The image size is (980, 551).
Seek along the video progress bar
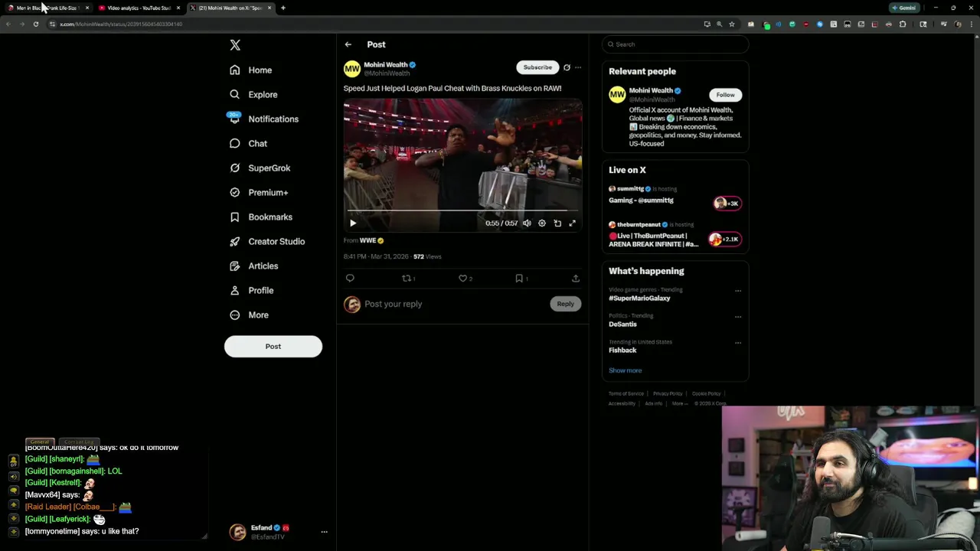pos(462,210)
